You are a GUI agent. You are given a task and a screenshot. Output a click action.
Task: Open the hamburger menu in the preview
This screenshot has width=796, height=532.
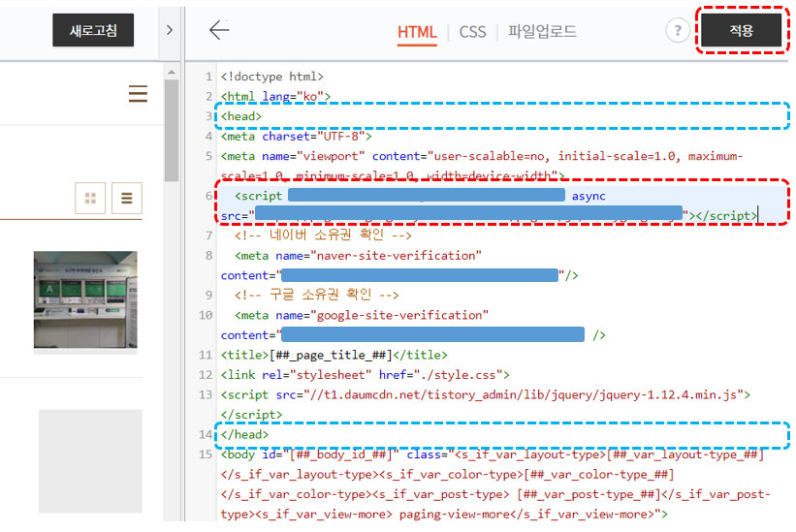point(138,94)
